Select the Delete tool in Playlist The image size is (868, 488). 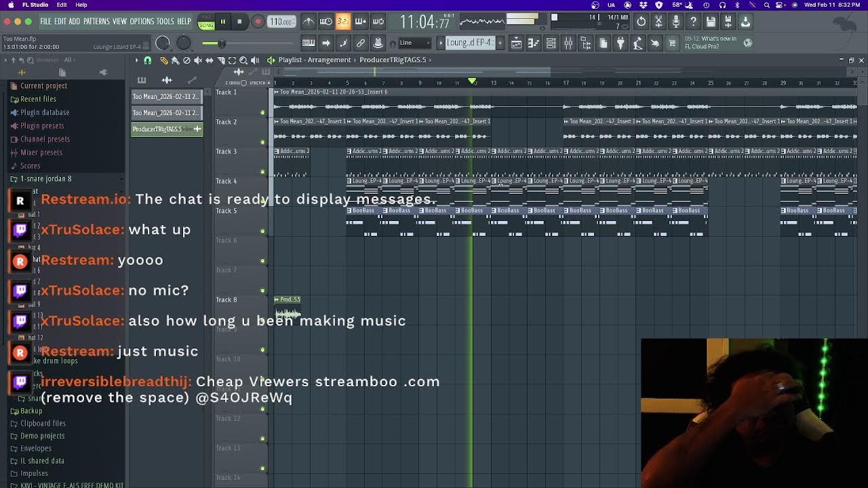click(x=186, y=60)
